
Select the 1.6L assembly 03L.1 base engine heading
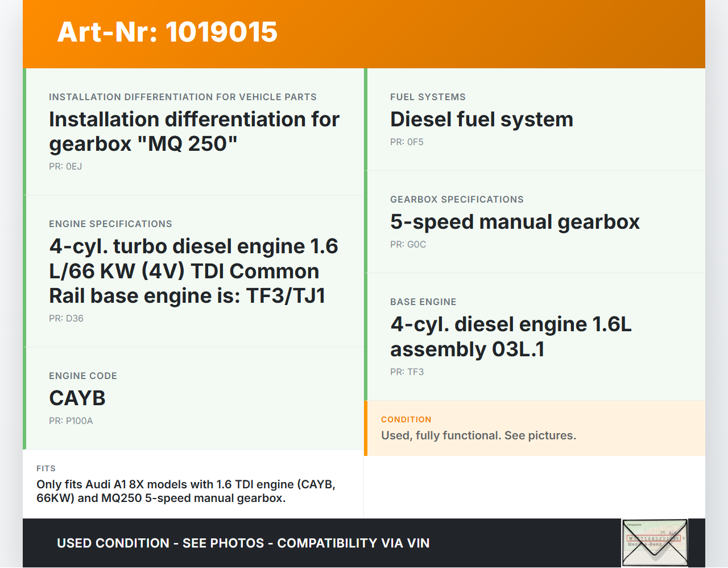tap(510, 336)
